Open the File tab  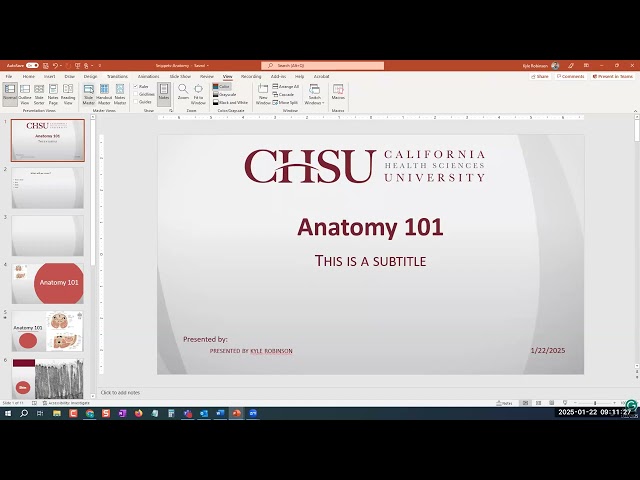[x=9, y=76]
